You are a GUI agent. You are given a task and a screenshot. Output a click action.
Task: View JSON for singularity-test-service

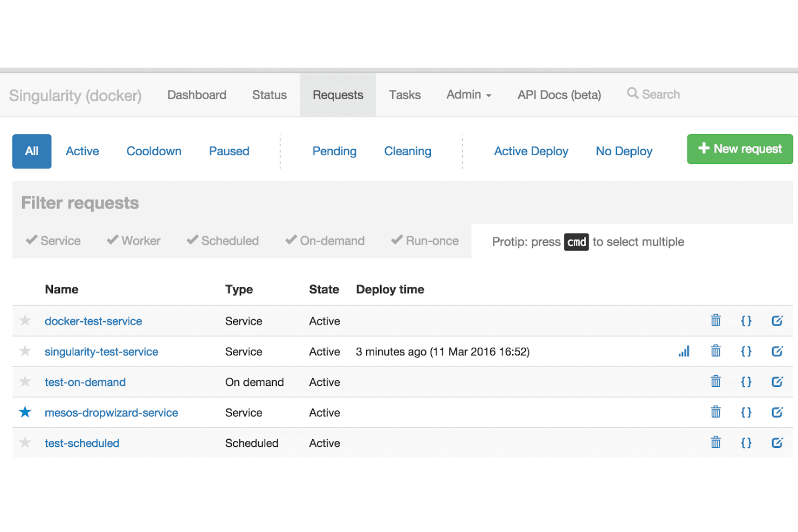[x=746, y=351]
